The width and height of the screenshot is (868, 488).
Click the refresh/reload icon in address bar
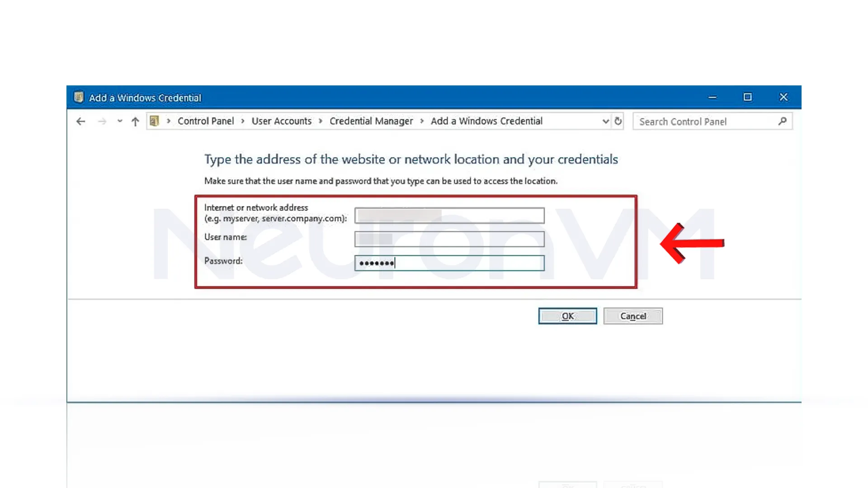coord(618,121)
